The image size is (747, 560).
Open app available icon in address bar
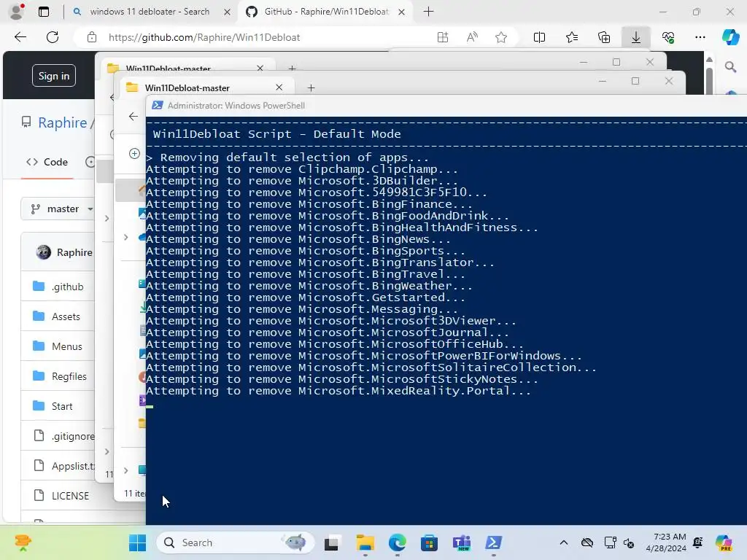[x=443, y=37]
